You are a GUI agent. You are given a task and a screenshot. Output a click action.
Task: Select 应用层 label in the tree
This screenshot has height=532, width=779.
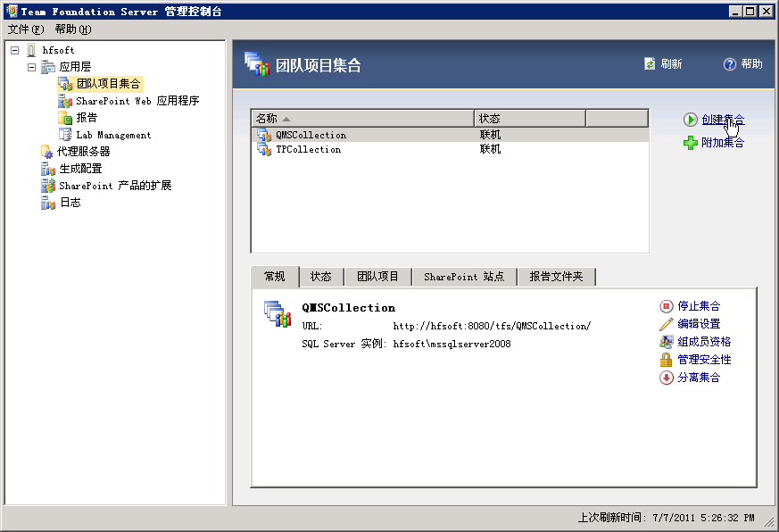(x=76, y=67)
